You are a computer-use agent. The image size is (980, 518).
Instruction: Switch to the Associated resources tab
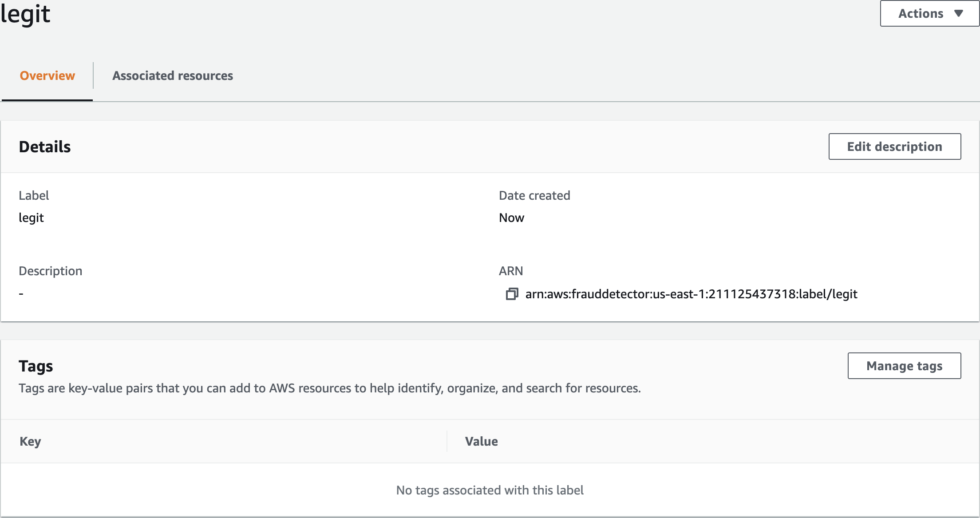(x=172, y=75)
